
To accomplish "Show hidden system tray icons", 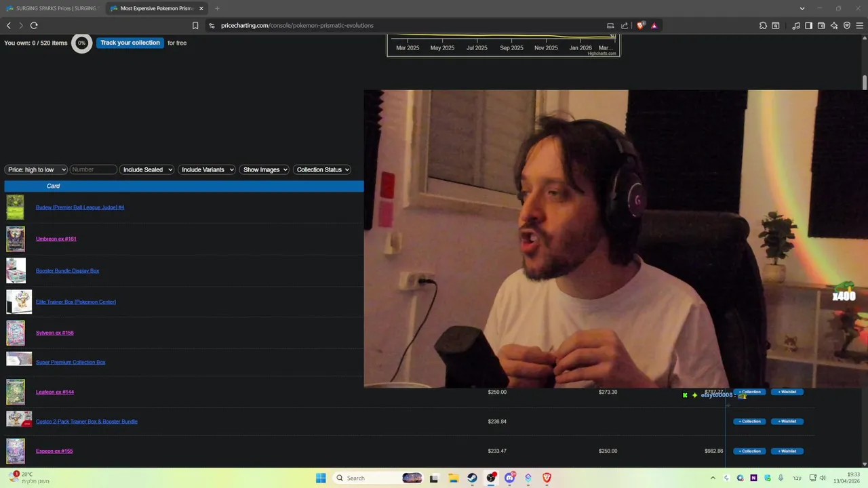I will pos(713,478).
